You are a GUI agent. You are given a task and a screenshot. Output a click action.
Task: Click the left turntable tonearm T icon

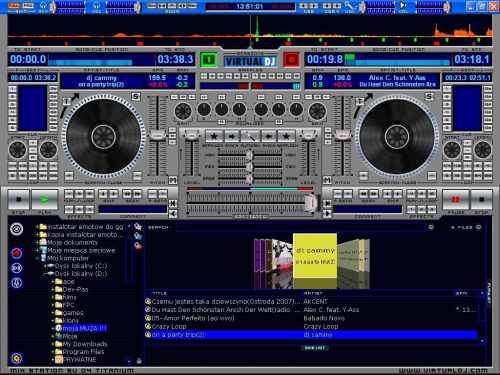(x=66, y=101)
